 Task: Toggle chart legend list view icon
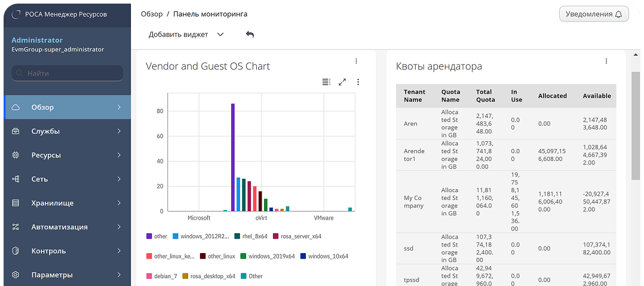tap(326, 82)
